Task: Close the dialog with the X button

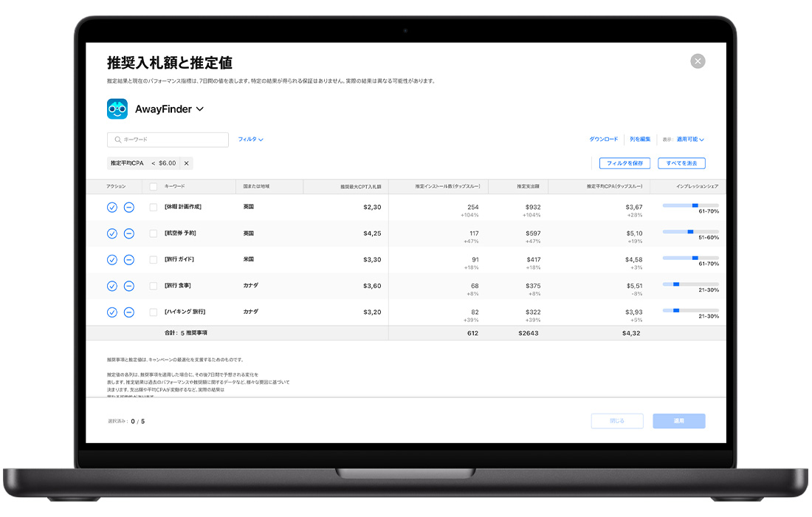Action: (x=698, y=61)
